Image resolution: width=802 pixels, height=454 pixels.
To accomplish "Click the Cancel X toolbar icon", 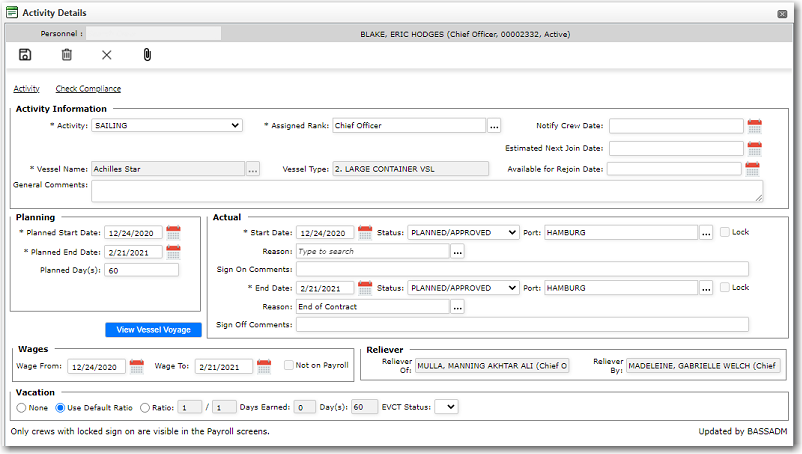I will [107, 55].
